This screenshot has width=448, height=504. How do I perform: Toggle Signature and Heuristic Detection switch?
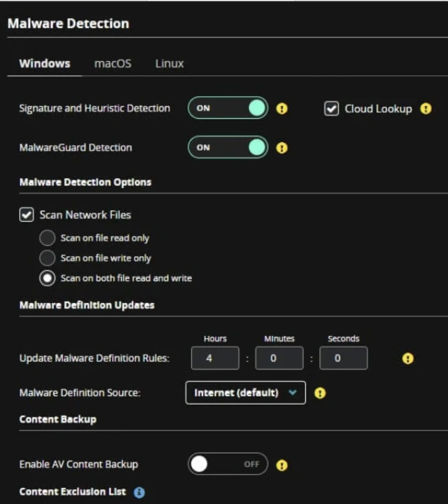click(x=228, y=108)
